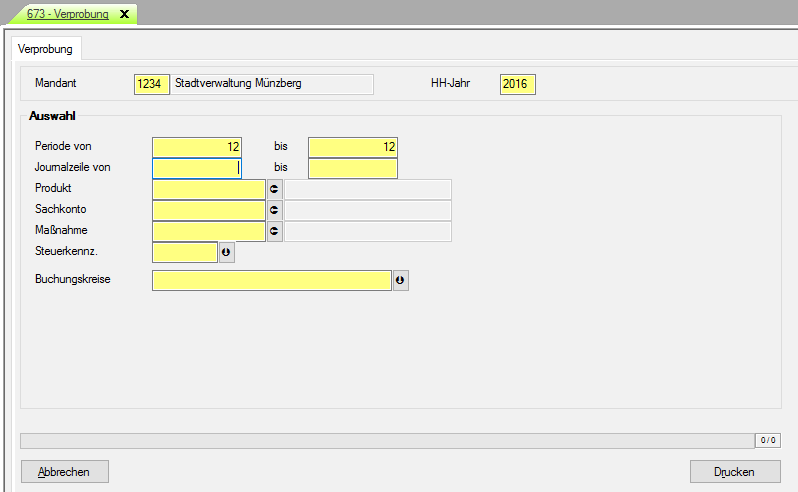Select the inner Verprobung tab
The width and height of the screenshot is (798, 492).
pyautogui.click(x=45, y=49)
